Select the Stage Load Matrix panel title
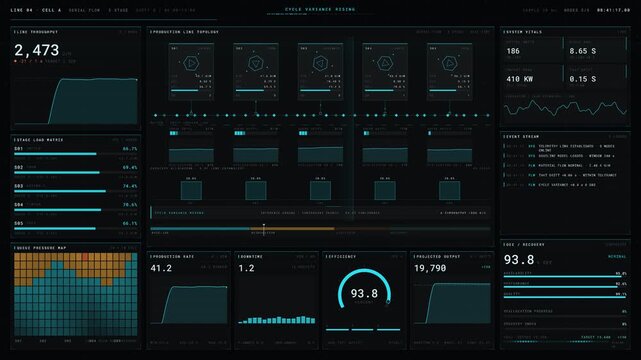Viewport: 641px width, 360px height. 39,140
